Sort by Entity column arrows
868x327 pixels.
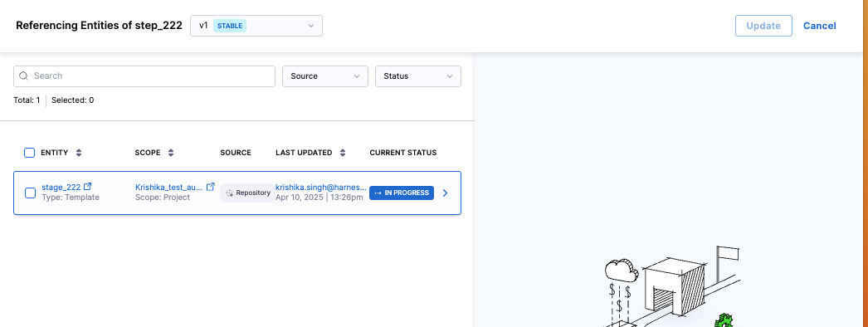click(x=79, y=153)
